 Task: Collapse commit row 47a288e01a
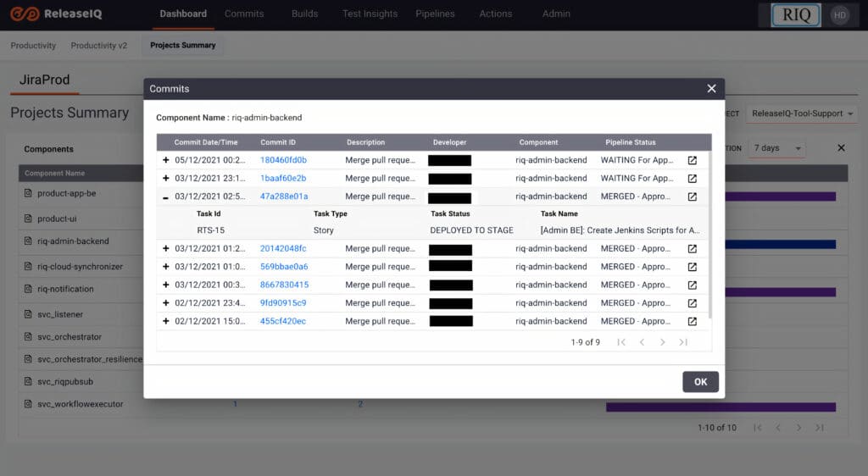point(165,196)
